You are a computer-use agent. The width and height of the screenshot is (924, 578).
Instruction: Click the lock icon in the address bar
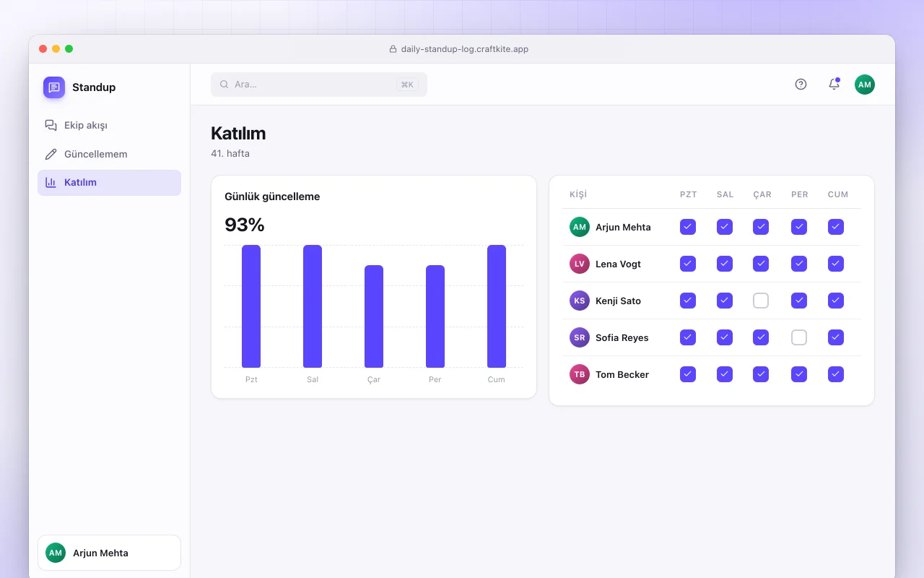(x=393, y=49)
